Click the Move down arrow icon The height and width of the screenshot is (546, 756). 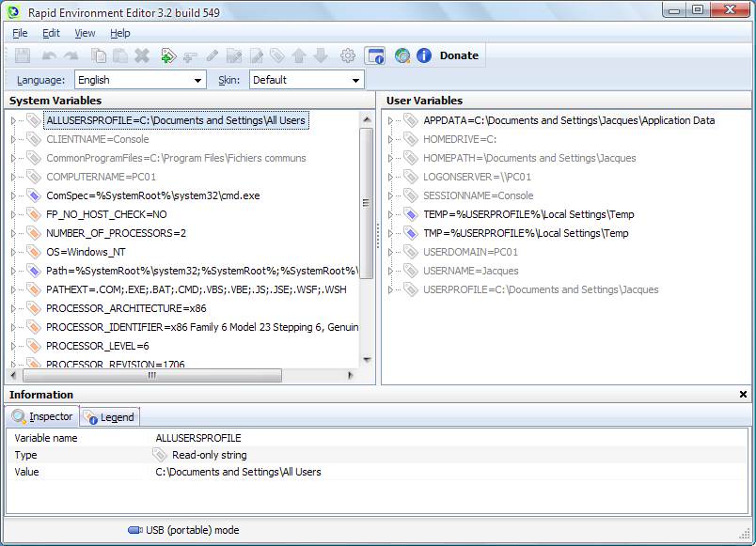(321, 55)
